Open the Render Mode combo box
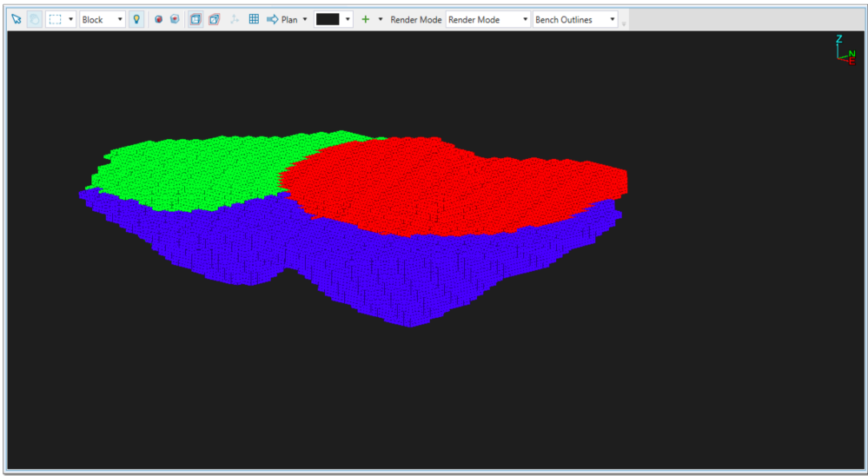The width and height of the screenshot is (868, 476). (x=487, y=19)
